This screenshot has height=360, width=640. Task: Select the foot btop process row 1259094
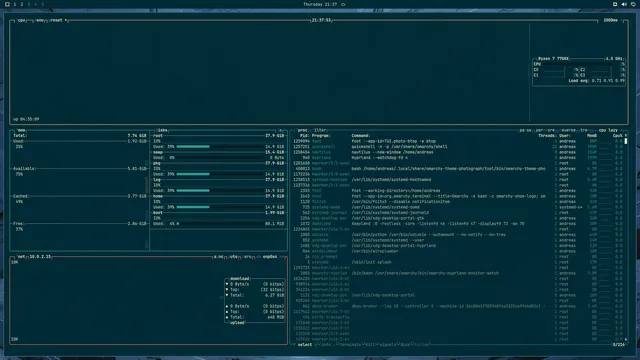tap(458, 141)
